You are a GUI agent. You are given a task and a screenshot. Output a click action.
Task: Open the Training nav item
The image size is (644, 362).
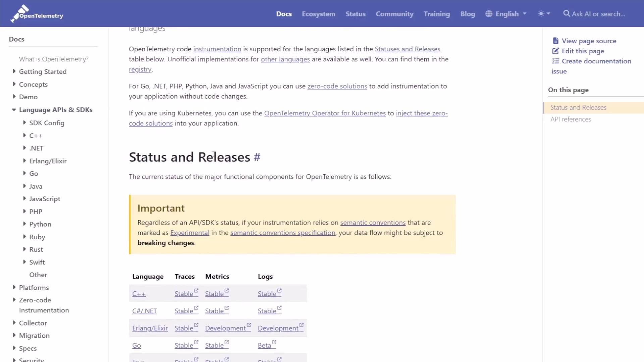coord(437,14)
